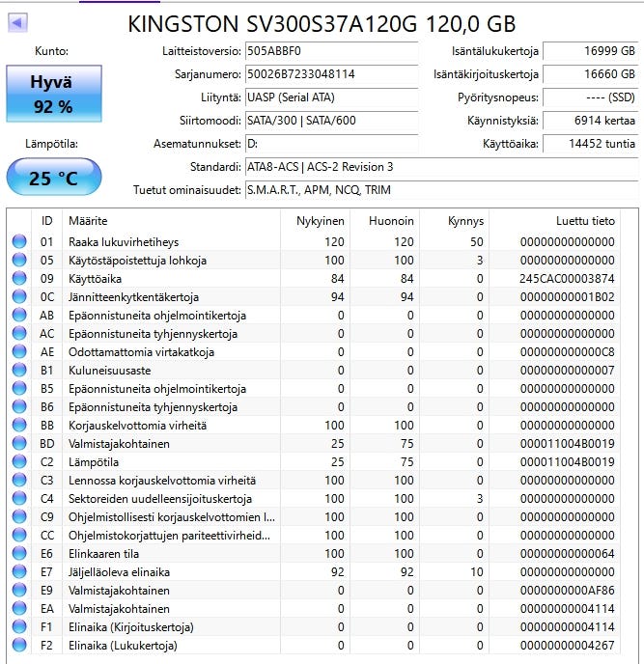This screenshot has height=664, width=644.
Task: Click the status orb of row B1 Kuluneisuusaste
Action: click(19, 370)
